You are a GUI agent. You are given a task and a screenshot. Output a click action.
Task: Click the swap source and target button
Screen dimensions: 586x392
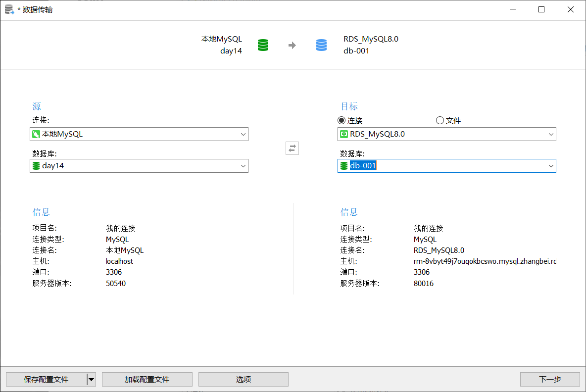coord(292,148)
